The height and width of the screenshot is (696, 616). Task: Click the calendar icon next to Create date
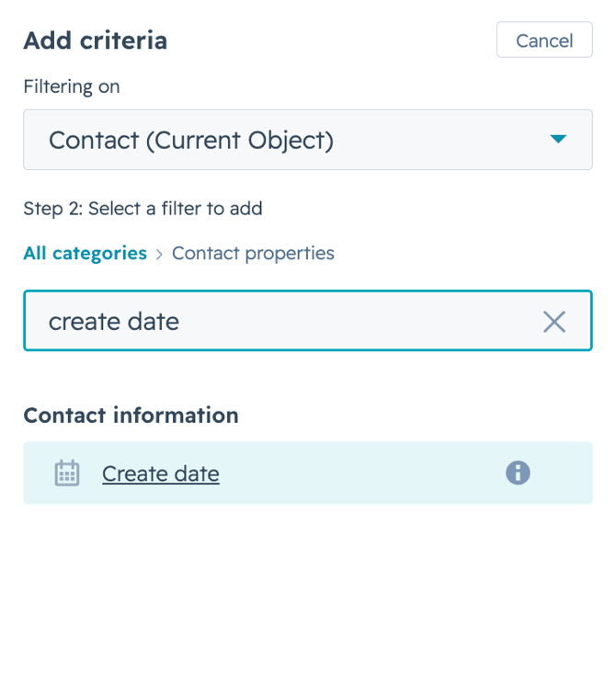67,474
